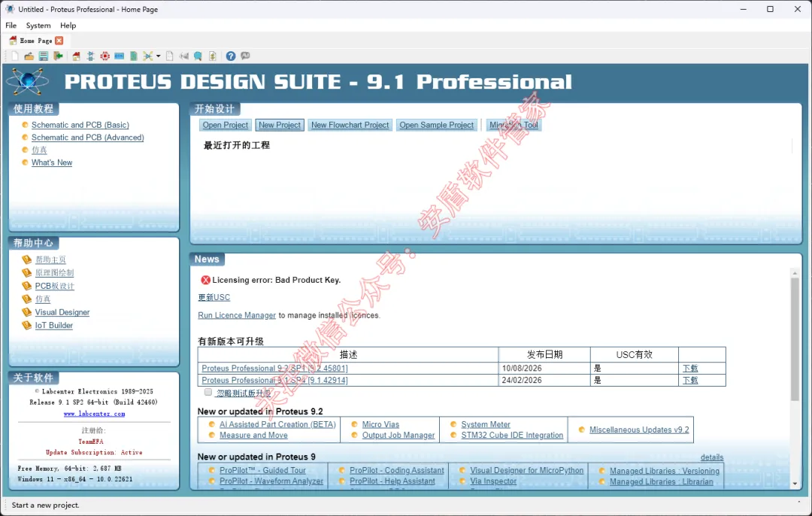This screenshot has height=516, width=812.
Task: Open Schematic and PCB (Advanced) tutorial
Action: click(x=87, y=138)
